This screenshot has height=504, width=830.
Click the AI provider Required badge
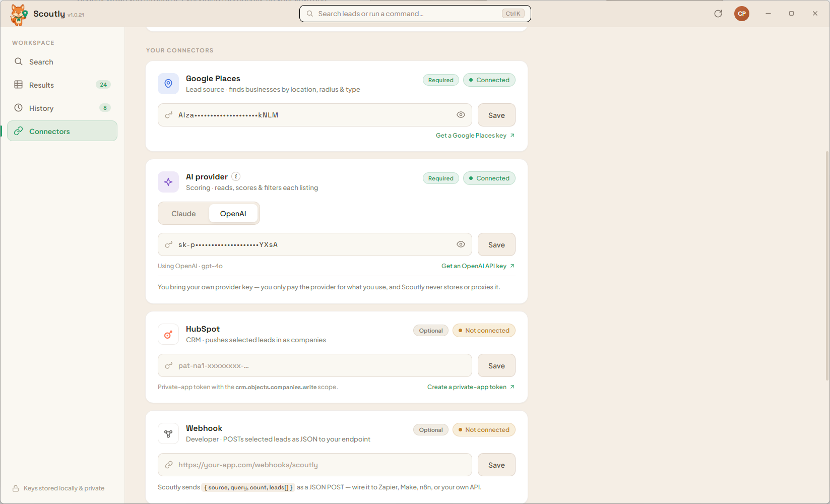point(441,178)
